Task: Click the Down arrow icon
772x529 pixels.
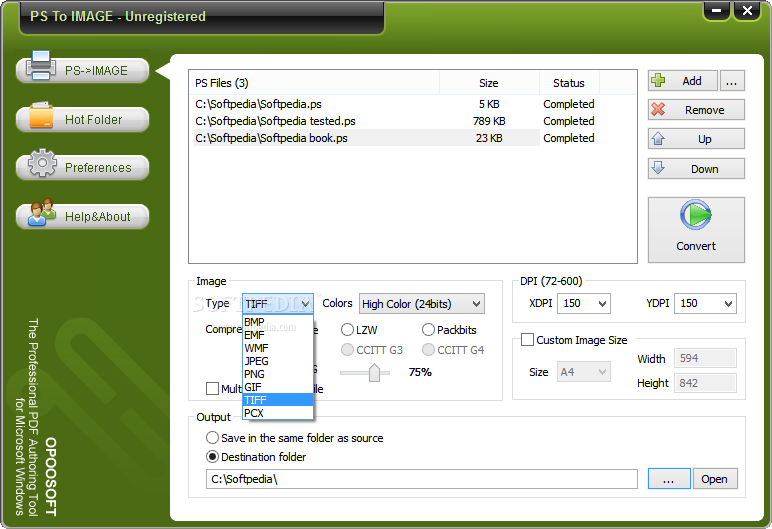Action: [x=658, y=168]
